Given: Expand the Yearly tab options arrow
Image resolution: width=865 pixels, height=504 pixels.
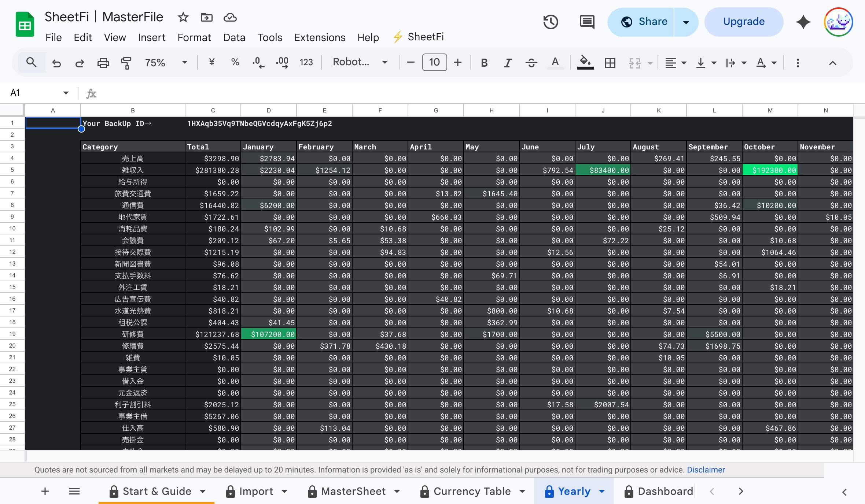Looking at the screenshot, I should (602, 492).
